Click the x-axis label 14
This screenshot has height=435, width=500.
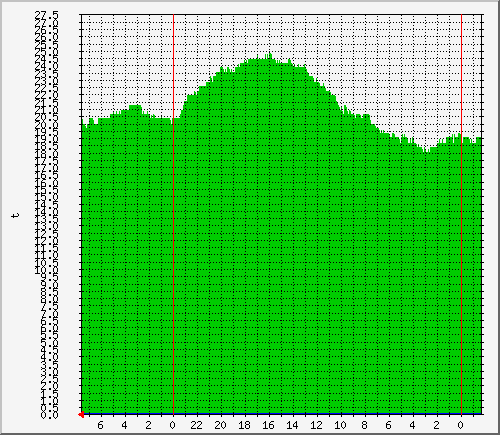click(292, 425)
